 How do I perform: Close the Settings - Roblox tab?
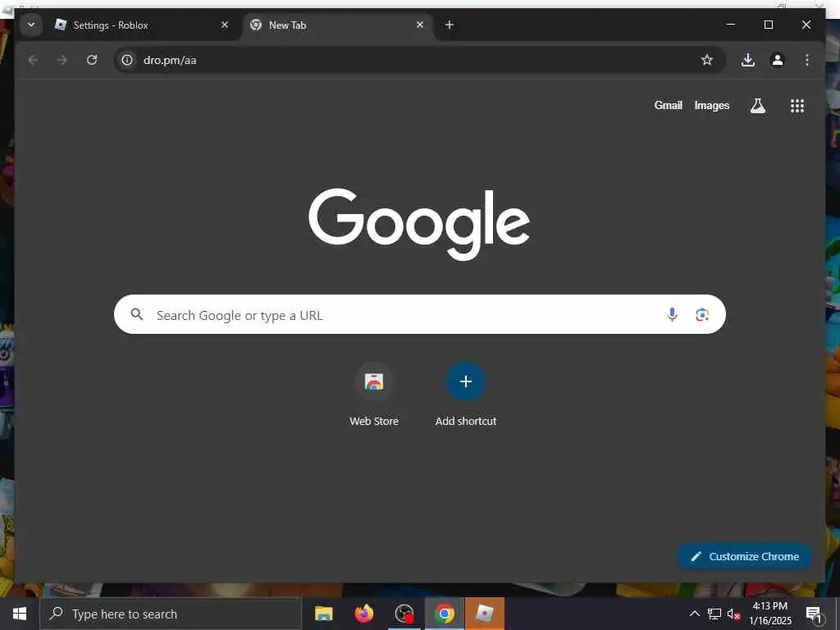(225, 25)
